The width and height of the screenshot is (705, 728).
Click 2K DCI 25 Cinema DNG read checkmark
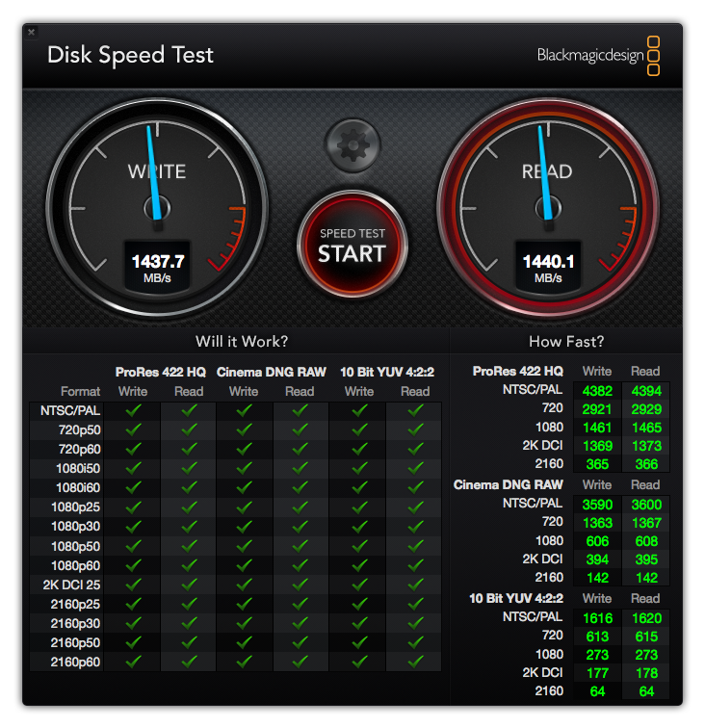point(300,585)
